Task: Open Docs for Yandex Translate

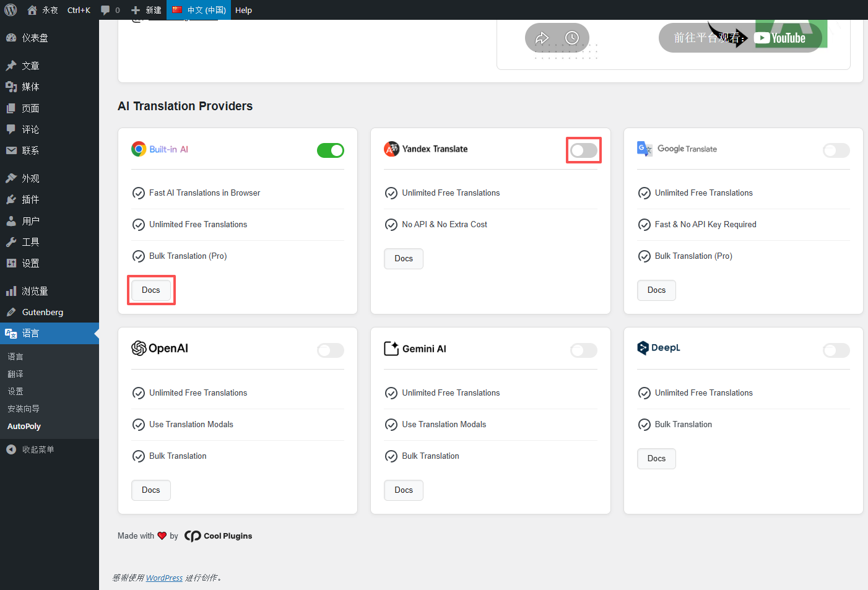Action: click(x=404, y=259)
